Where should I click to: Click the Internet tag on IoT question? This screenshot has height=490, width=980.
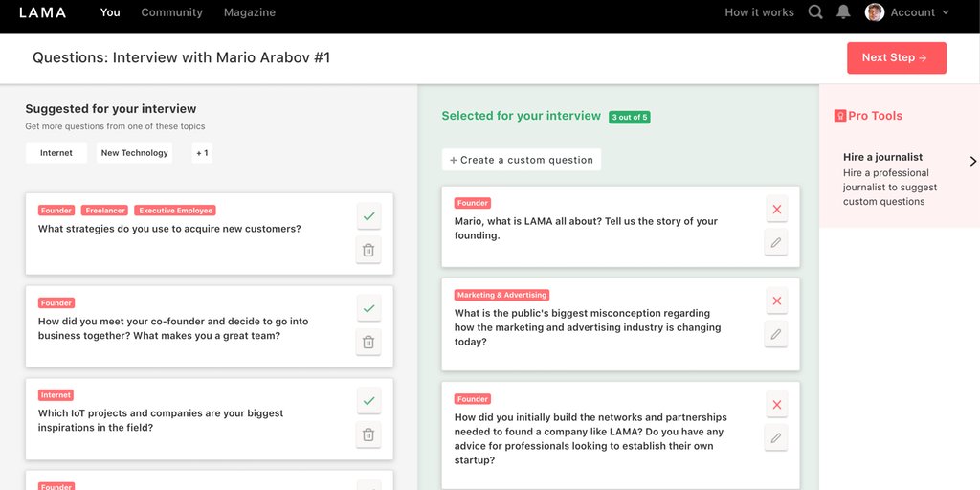(x=56, y=395)
